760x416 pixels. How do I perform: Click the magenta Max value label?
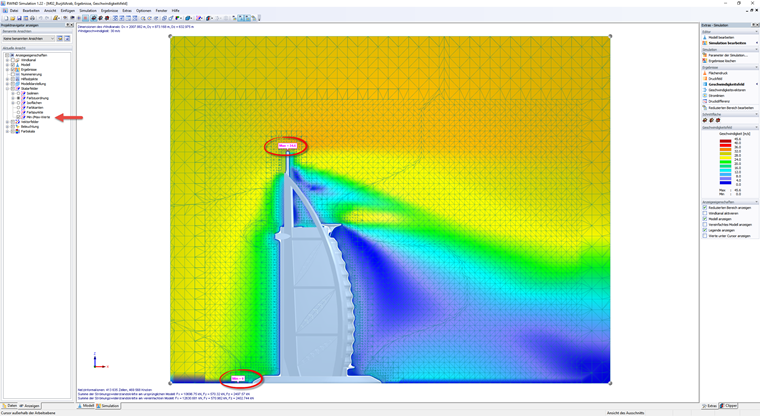pos(287,145)
